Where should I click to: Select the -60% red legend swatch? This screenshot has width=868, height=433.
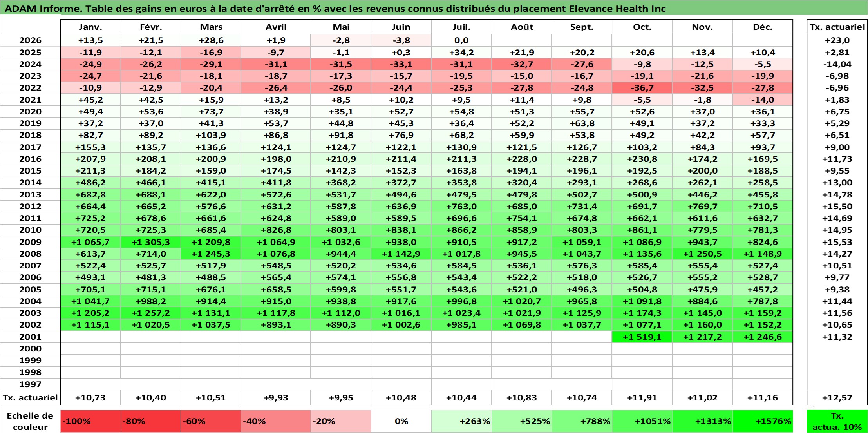[x=211, y=421]
